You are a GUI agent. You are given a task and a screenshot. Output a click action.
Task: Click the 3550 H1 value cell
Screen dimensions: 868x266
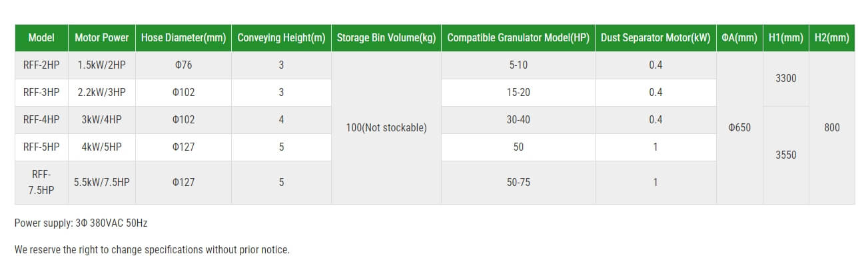[x=786, y=155]
